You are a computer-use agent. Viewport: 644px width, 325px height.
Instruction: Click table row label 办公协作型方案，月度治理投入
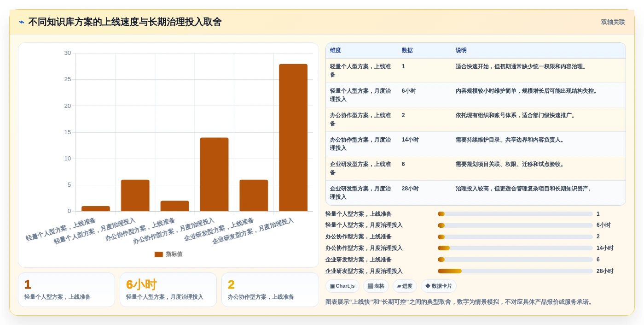tap(360, 144)
